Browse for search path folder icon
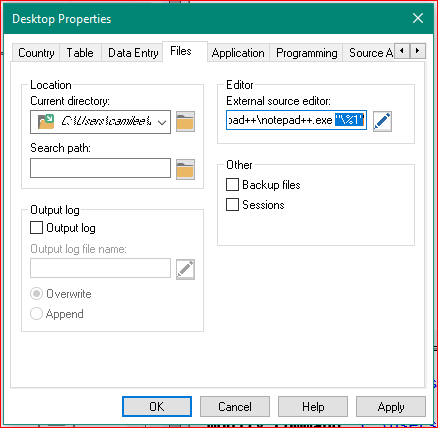Image resolution: width=438 pixels, height=428 pixels. [185, 169]
